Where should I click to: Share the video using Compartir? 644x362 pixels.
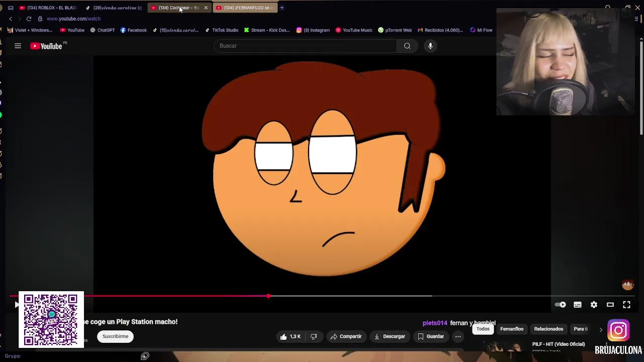click(x=346, y=336)
